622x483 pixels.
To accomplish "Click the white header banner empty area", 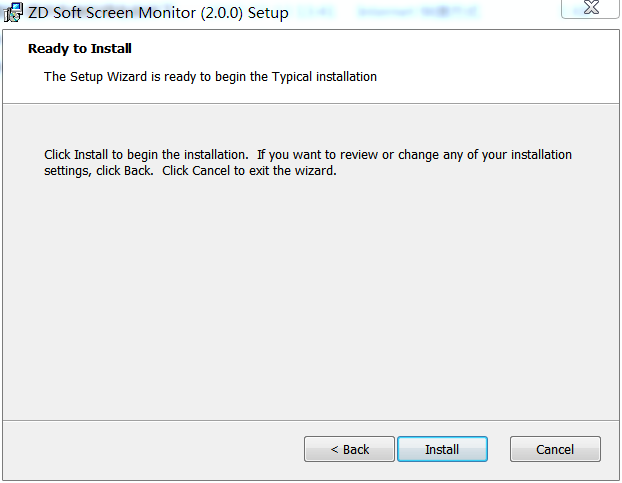I will pos(496,65).
